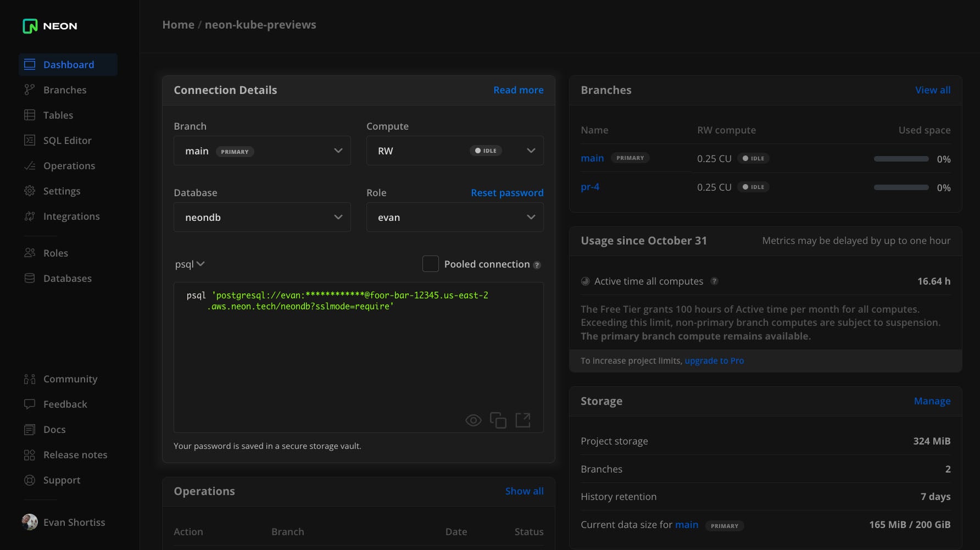Open the SQL Editor sidebar item

click(x=67, y=141)
